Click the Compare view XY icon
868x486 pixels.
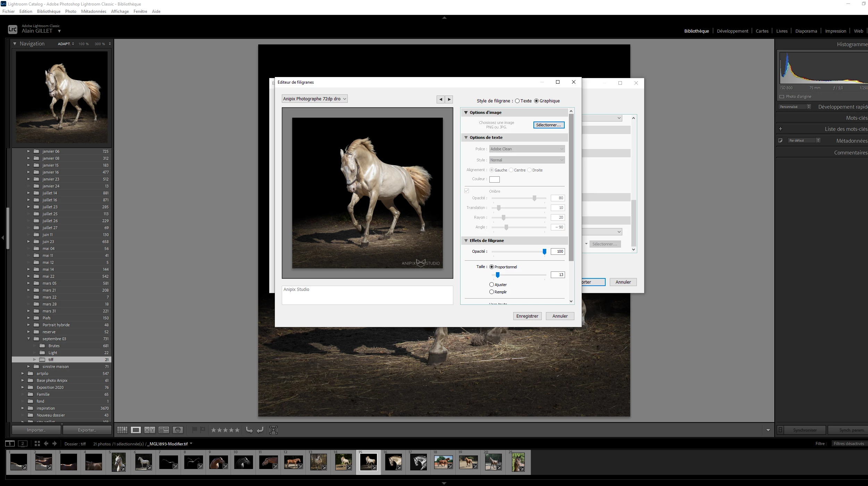coord(150,430)
